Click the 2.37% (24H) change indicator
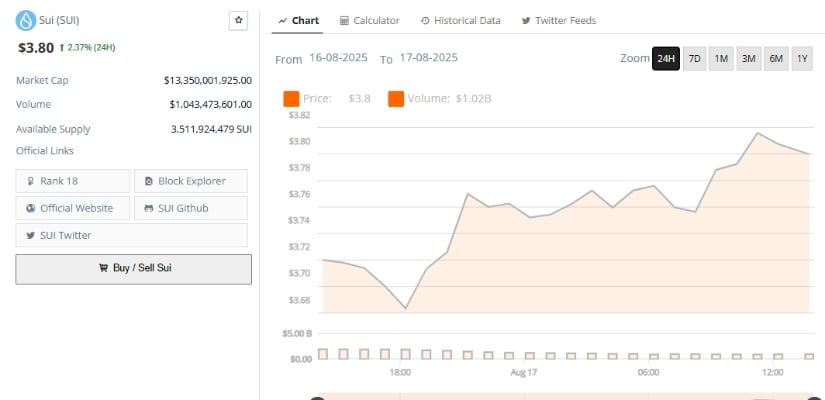825x400 pixels. (x=87, y=47)
